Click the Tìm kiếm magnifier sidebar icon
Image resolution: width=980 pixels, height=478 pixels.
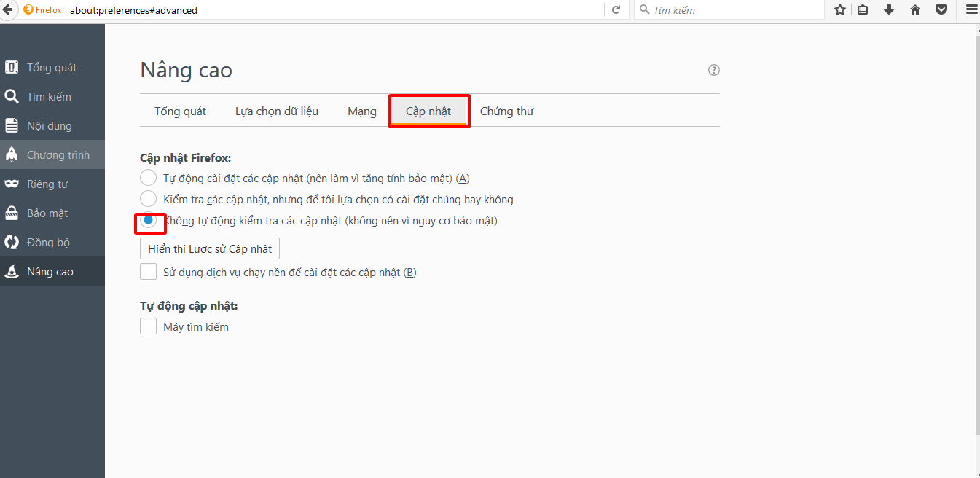12,96
